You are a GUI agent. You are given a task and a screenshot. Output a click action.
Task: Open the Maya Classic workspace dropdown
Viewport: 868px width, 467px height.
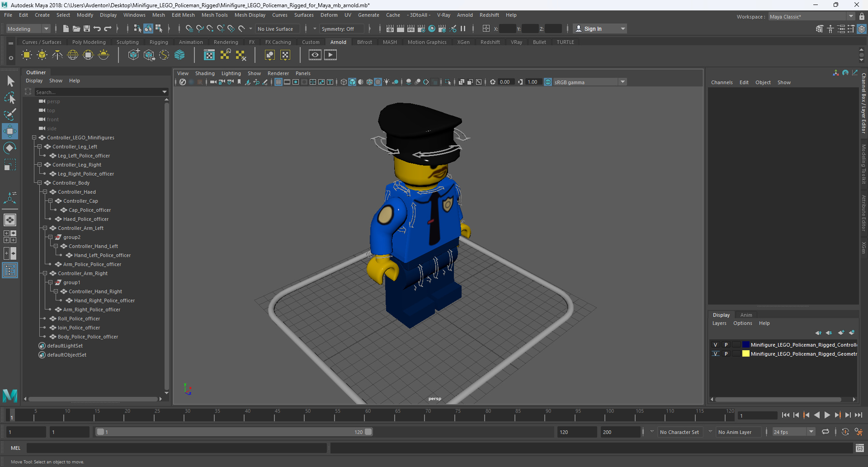coord(851,16)
